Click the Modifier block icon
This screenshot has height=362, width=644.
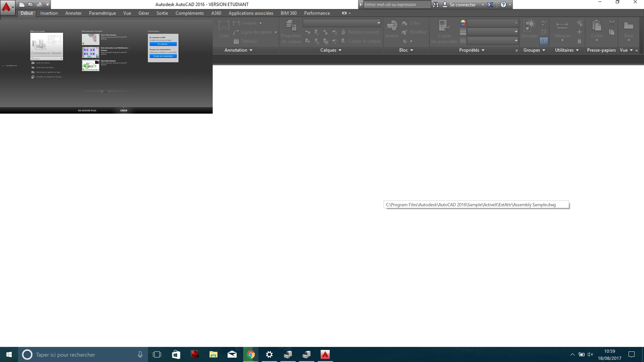pyautogui.click(x=404, y=32)
